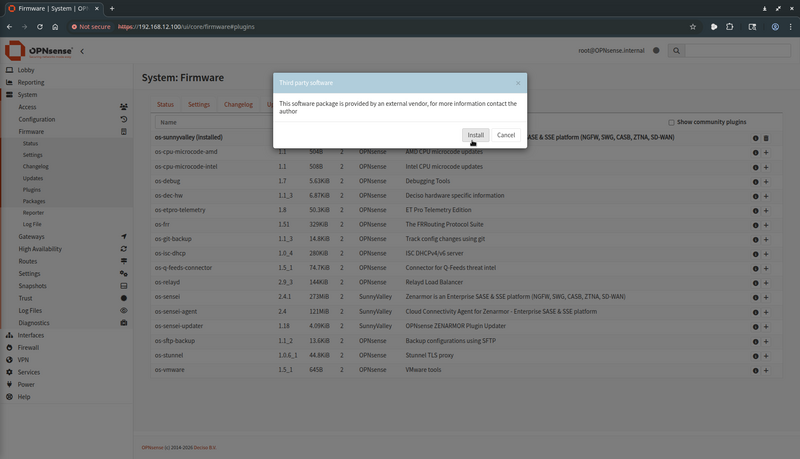Open Reporter sidebar item
The image size is (800, 459).
[33, 213]
